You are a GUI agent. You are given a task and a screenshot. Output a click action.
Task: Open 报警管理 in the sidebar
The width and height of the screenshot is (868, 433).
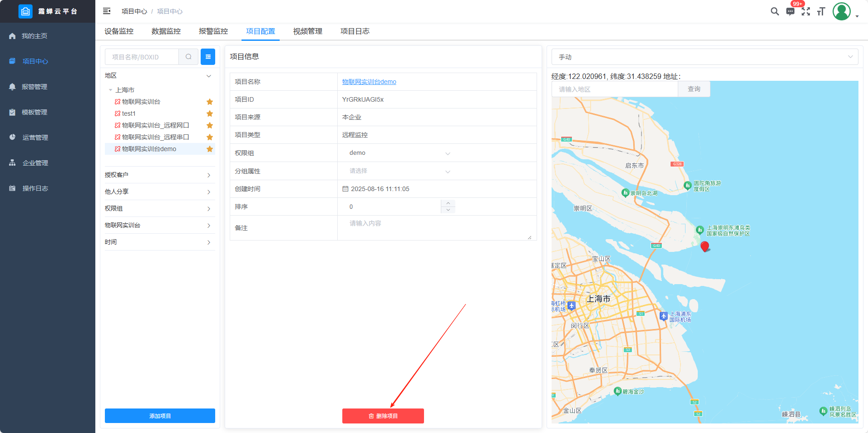(35, 87)
